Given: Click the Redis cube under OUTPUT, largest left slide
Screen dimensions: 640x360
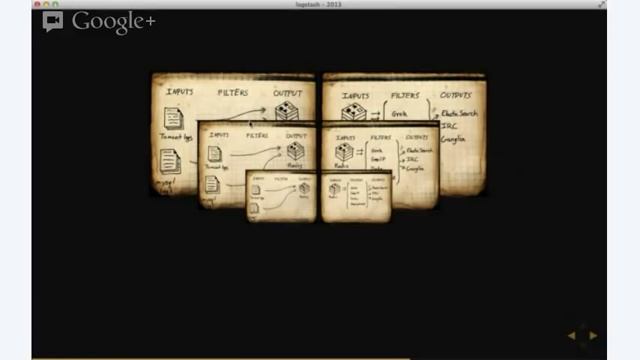Looking at the screenshot, I should pos(287,111).
